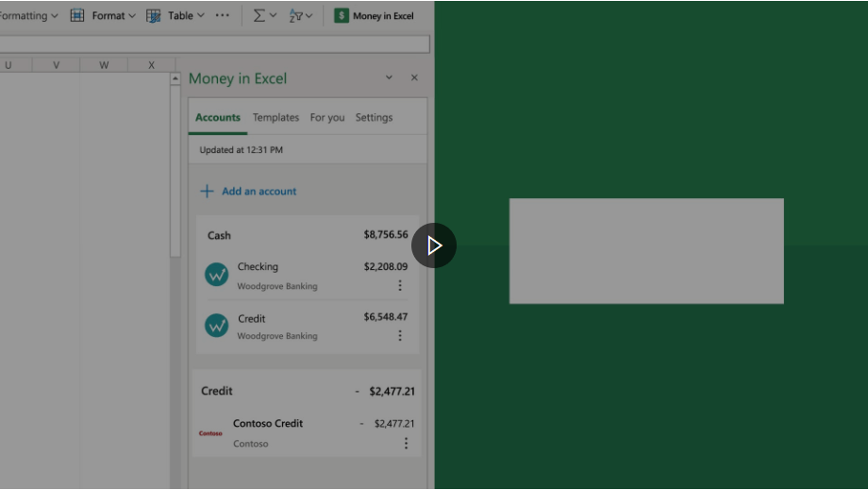This screenshot has height=490, width=868.
Task: Click the Woodgrove Checking account logo
Action: (x=217, y=275)
